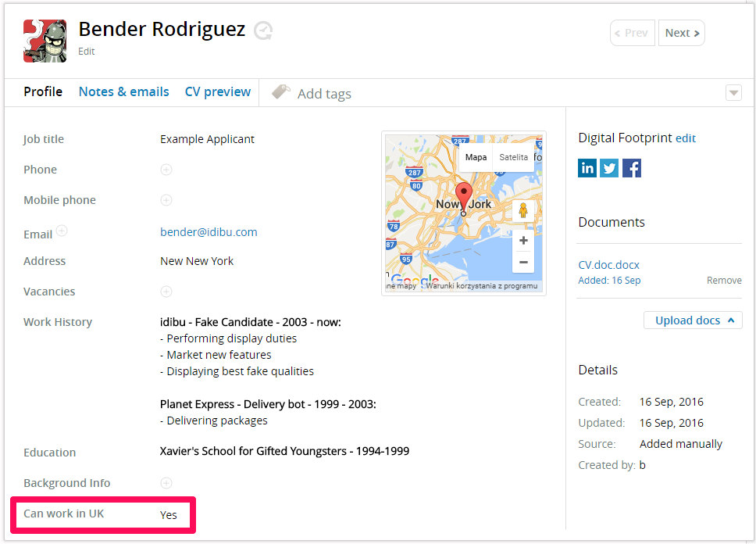
Task: Switch map to Satelita view
Action: (x=513, y=157)
